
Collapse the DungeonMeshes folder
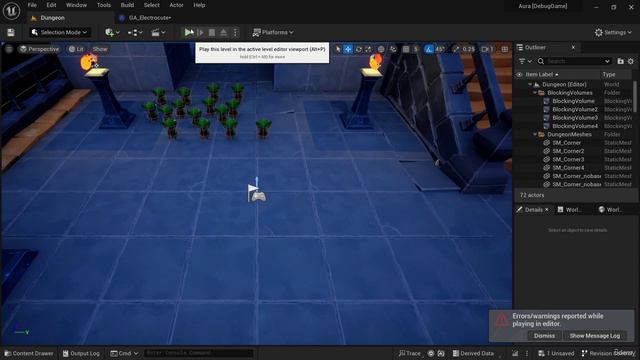535,134
